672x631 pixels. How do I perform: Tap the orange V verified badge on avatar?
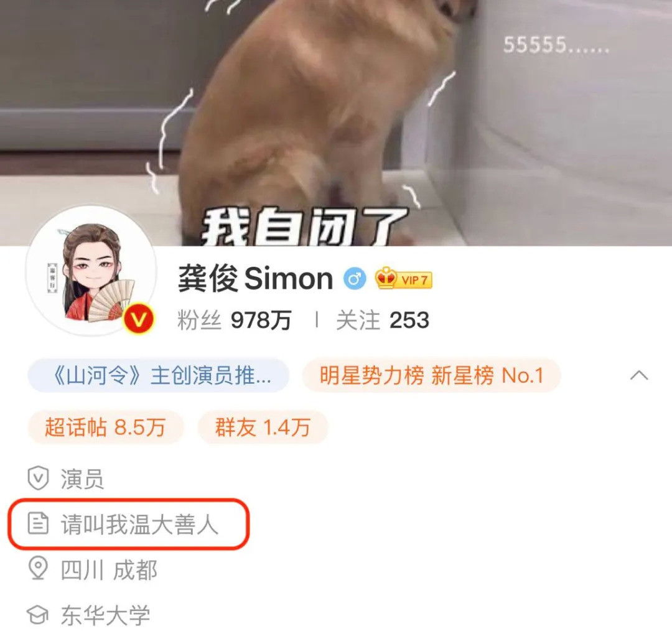(139, 319)
